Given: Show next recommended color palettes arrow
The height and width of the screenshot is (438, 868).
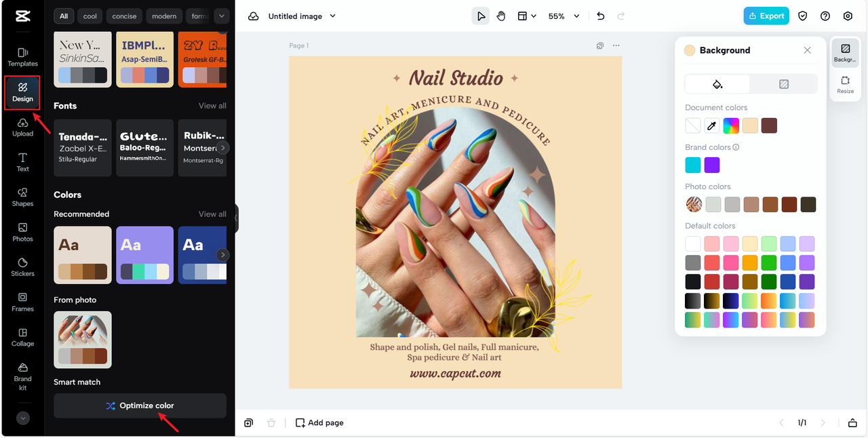Looking at the screenshot, I should pos(223,255).
